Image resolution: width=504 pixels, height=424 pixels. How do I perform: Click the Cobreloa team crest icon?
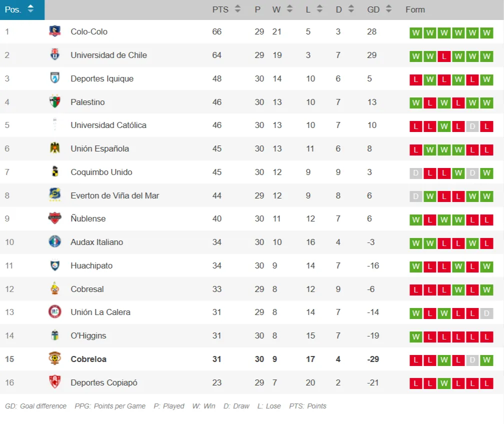click(55, 358)
